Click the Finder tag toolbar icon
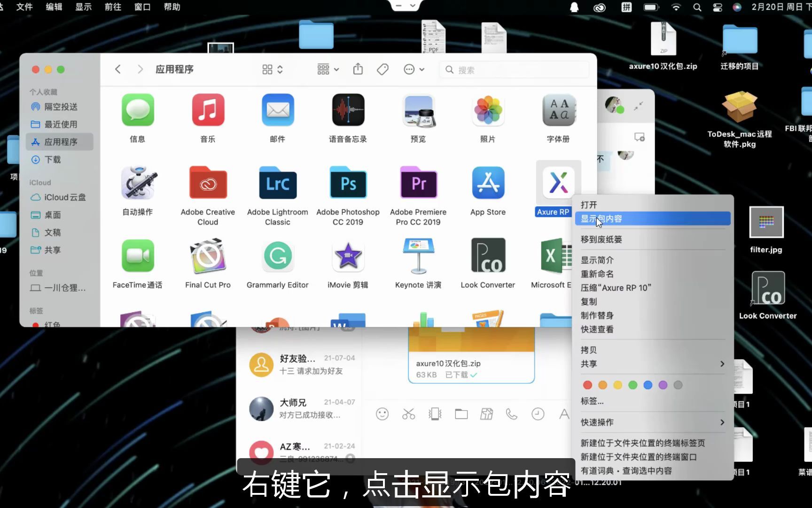The width and height of the screenshot is (812, 508). coord(383,70)
